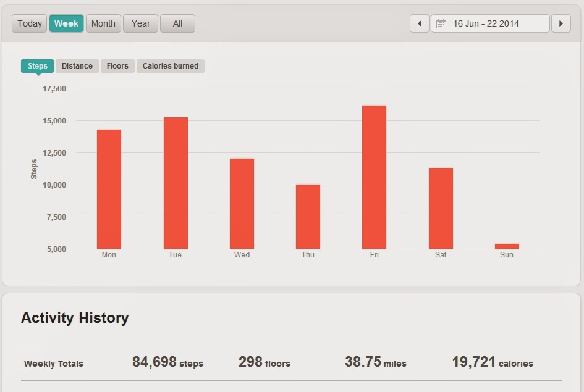The width and height of the screenshot is (584, 392).
Task: Click the 10,000 axis label
Action: [54, 185]
